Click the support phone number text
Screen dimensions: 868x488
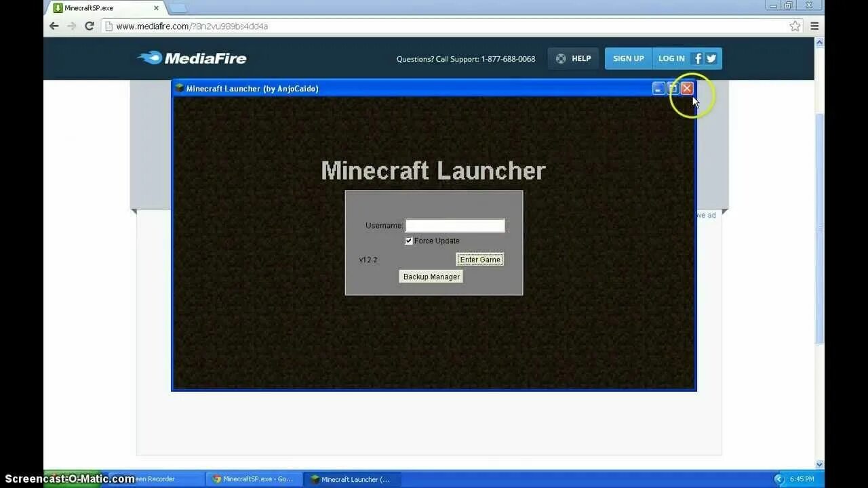pos(508,59)
